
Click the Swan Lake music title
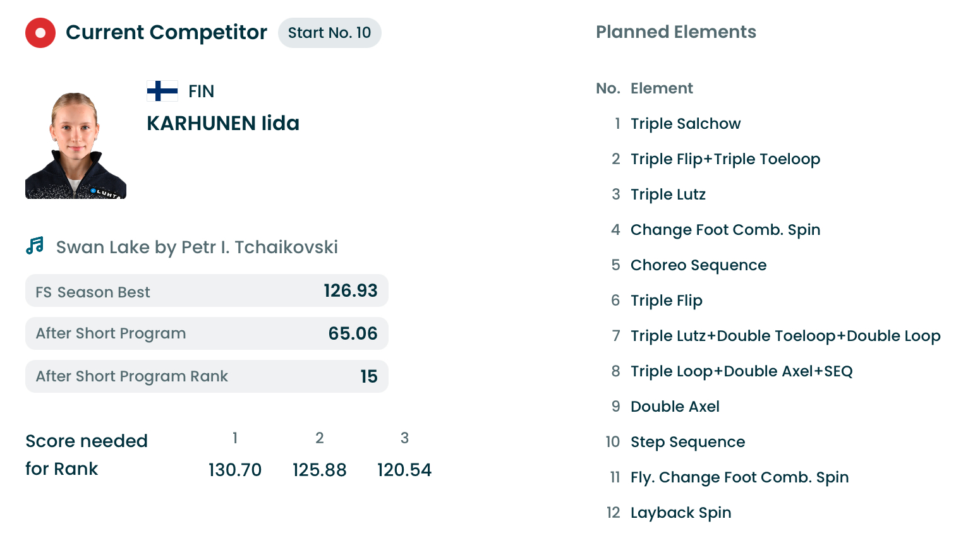pyautogui.click(x=197, y=247)
